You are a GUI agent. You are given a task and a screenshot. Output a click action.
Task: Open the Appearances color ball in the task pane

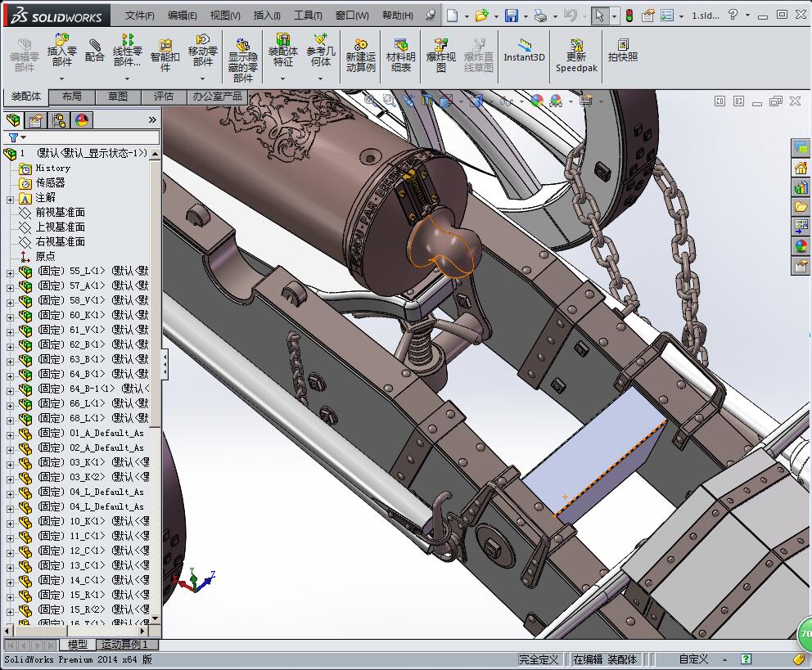[x=801, y=246]
